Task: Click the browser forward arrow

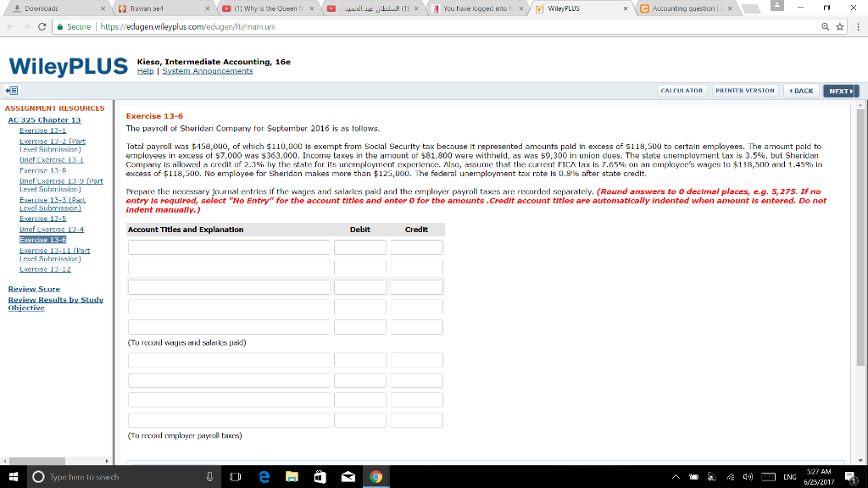Action: point(26,26)
